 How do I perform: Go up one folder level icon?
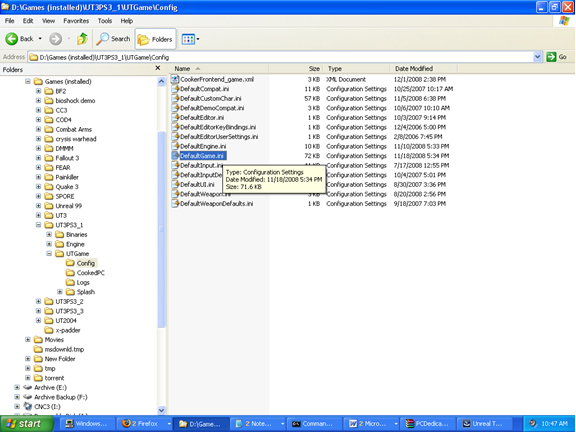(x=82, y=39)
